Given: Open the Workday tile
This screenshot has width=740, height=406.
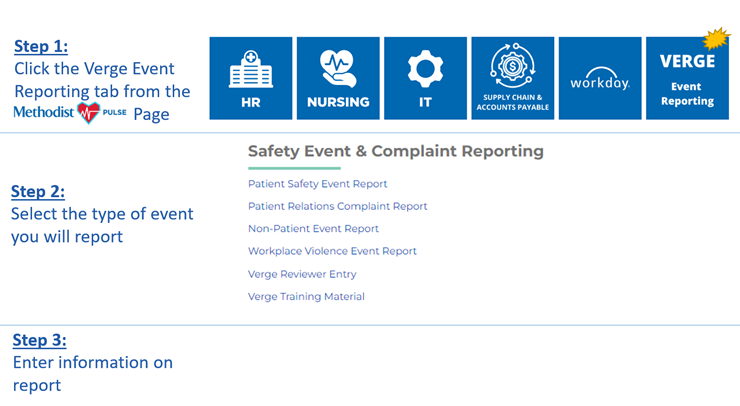Looking at the screenshot, I should pos(600,78).
